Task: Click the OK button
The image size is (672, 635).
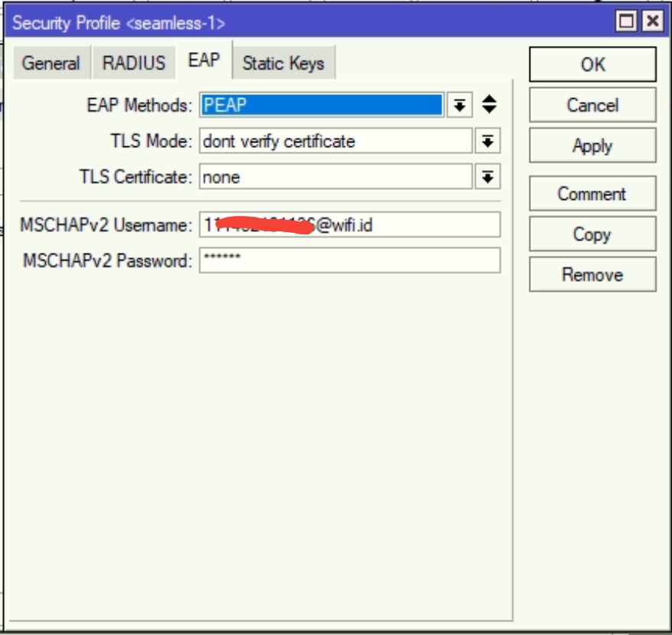Action: click(x=592, y=64)
